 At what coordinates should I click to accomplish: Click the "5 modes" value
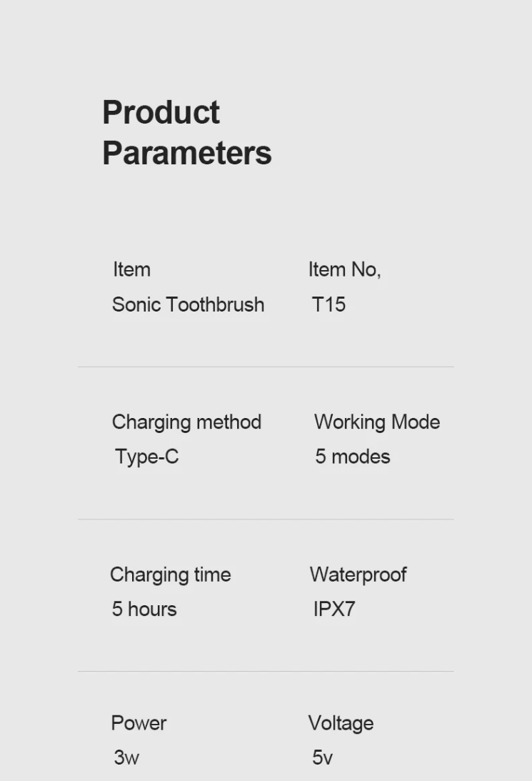352,457
